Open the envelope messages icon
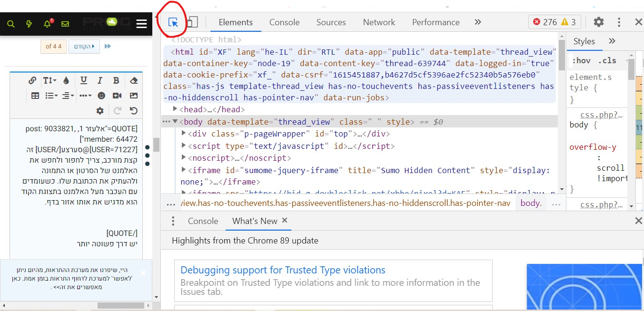This screenshot has width=644, height=311. [x=65, y=24]
